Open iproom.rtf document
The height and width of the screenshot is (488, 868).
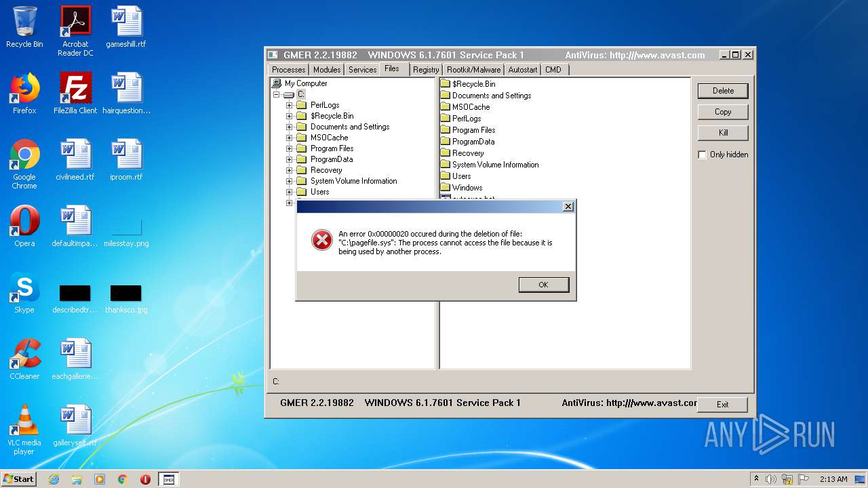click(126, 160)
